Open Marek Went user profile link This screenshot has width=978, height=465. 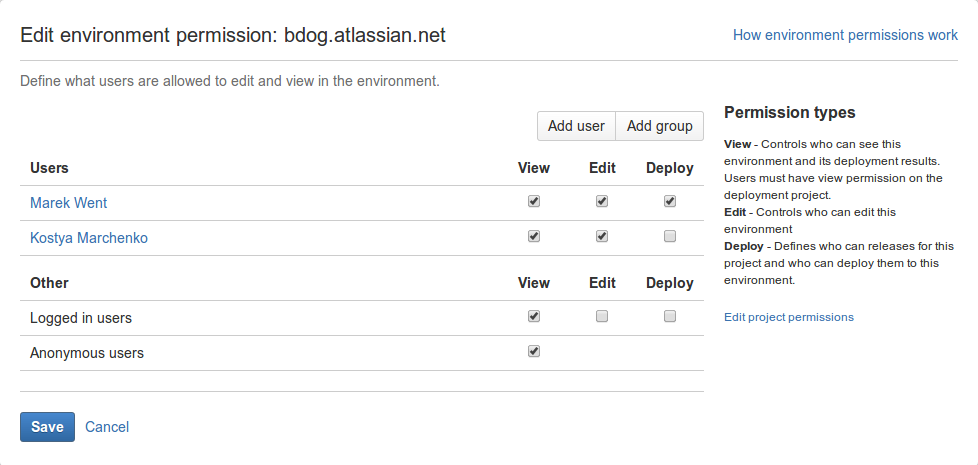[69, 203]
